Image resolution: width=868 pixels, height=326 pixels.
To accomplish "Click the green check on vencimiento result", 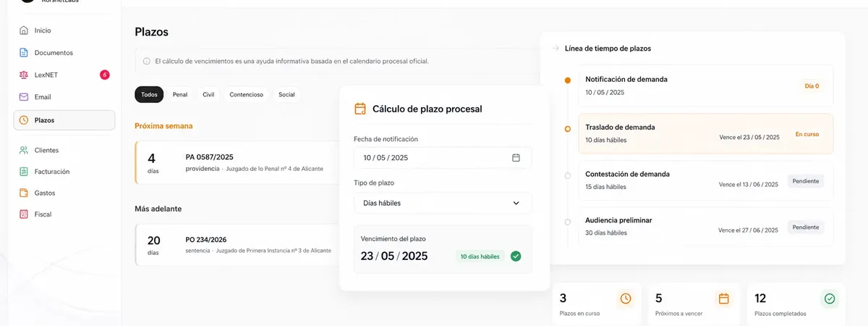I will (x=516, y=256).
